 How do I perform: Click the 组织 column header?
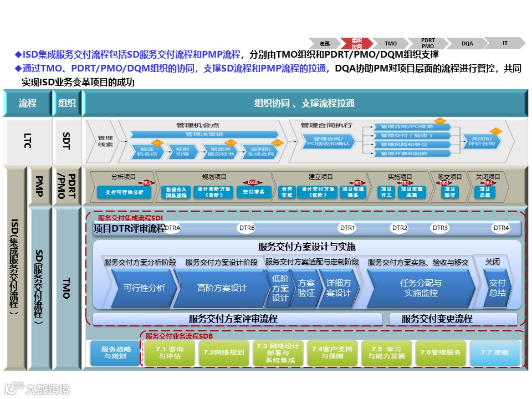67,103
